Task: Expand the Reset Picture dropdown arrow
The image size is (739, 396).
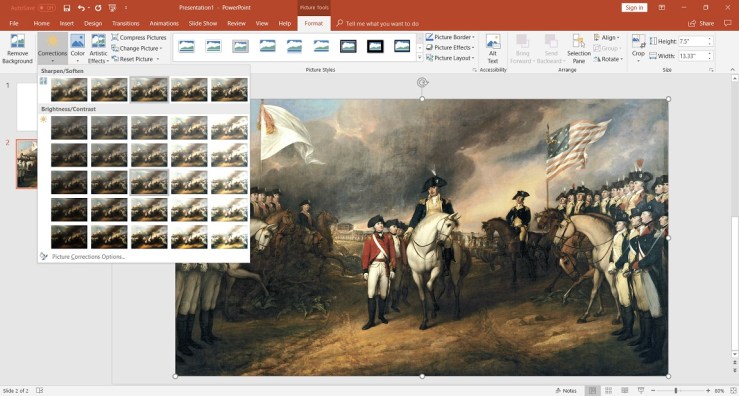Action: tap(157, 59)
